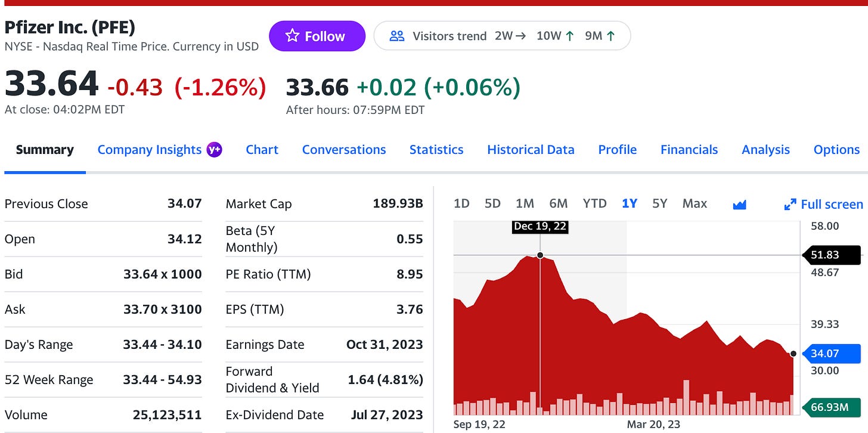Click the Pfizer Inc. (PFE) title

pos(70,27)
